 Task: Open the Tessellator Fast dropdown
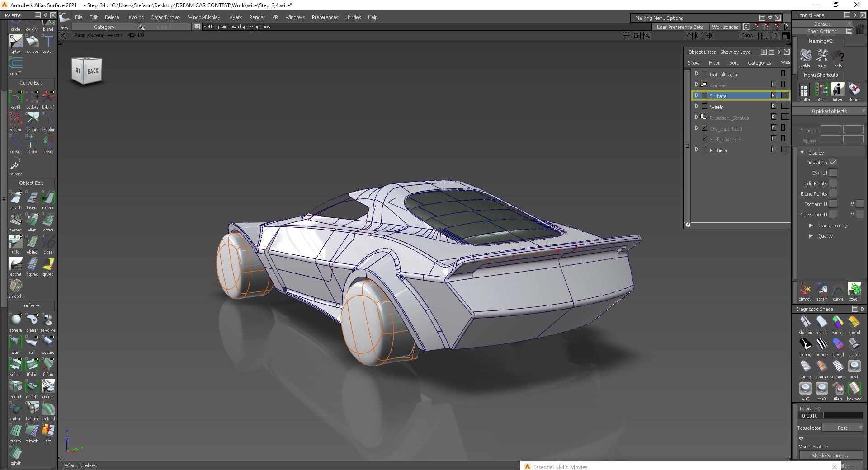pos(842,428)
